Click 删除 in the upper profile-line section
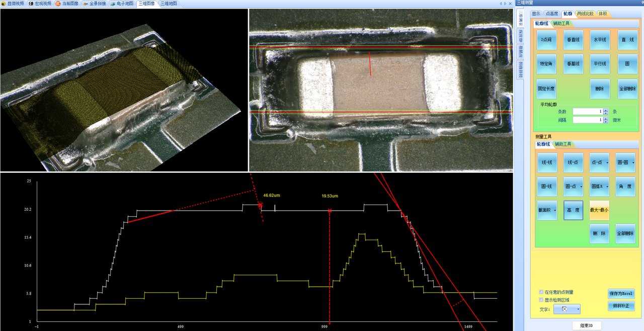644x331 pixels. pyautogui.click(x=600, y=89)
